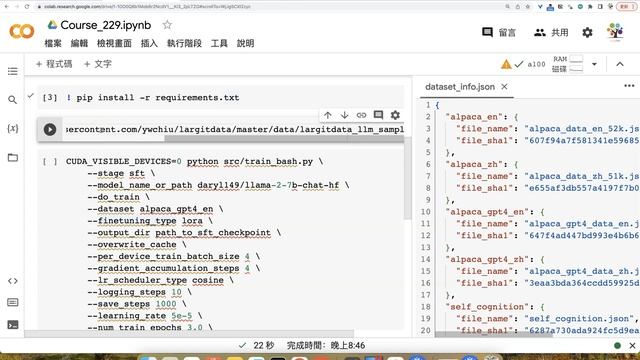
Task: Open the 插入 menu
Action: [149, 43]
